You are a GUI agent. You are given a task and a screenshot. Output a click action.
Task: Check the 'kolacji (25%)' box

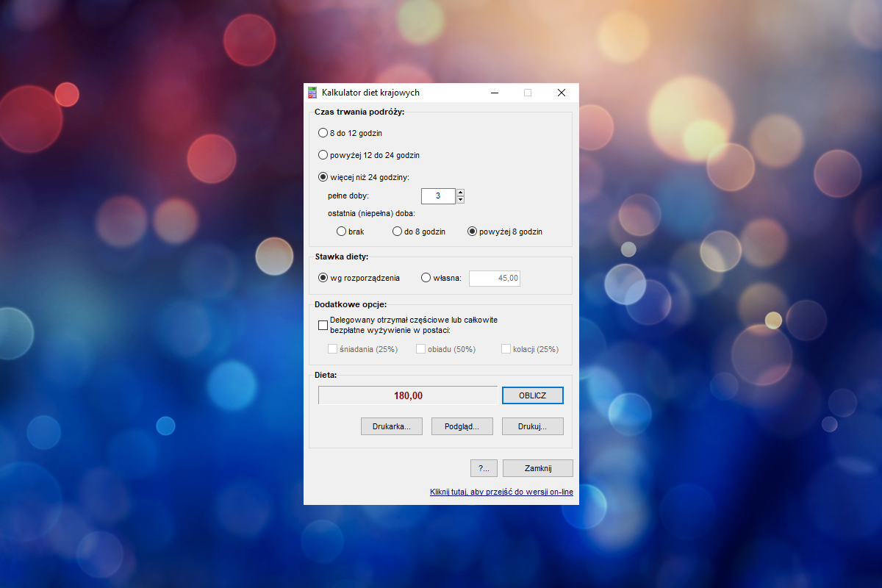pyautogui.click(x=506, y=349)
